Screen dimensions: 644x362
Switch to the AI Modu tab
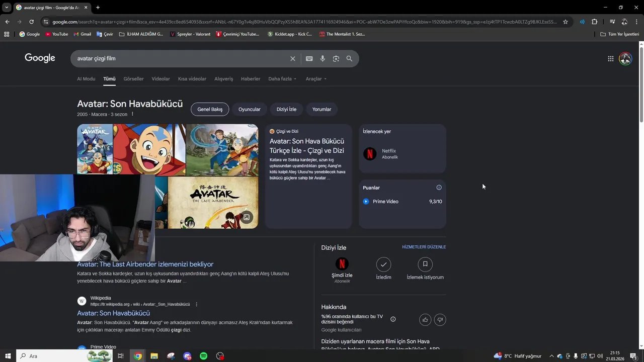tap(86, 79)
